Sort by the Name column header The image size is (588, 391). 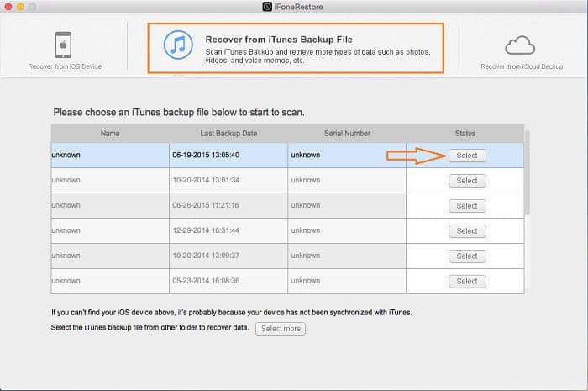[110, 133]
